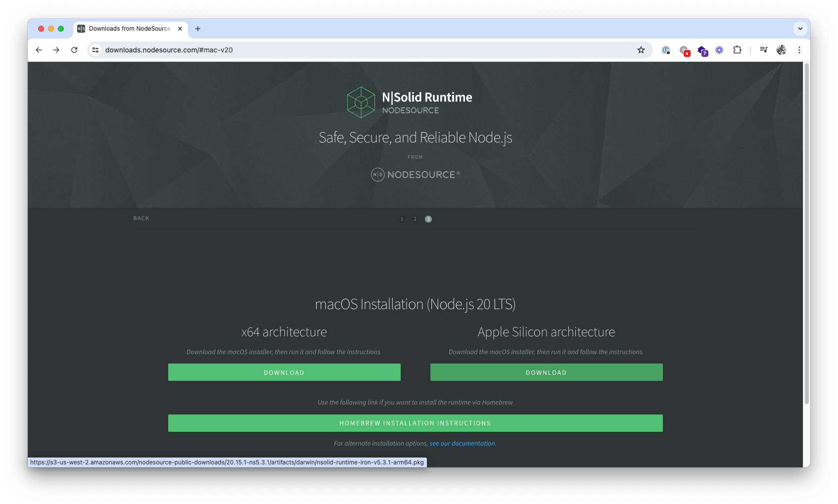Reload the NodeSource downloads page
Screen dimensions: 838x504
(74, 50)
